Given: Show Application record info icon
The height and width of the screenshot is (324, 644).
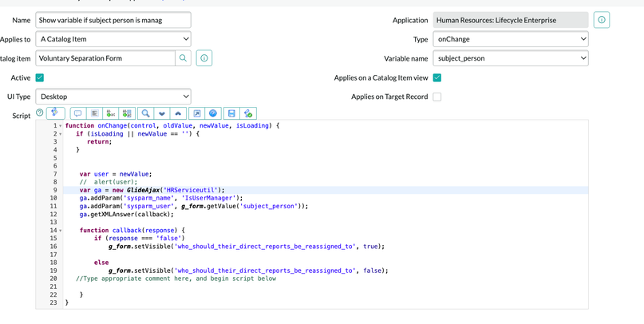Looking at the screenshot, I should coord(602,20).
